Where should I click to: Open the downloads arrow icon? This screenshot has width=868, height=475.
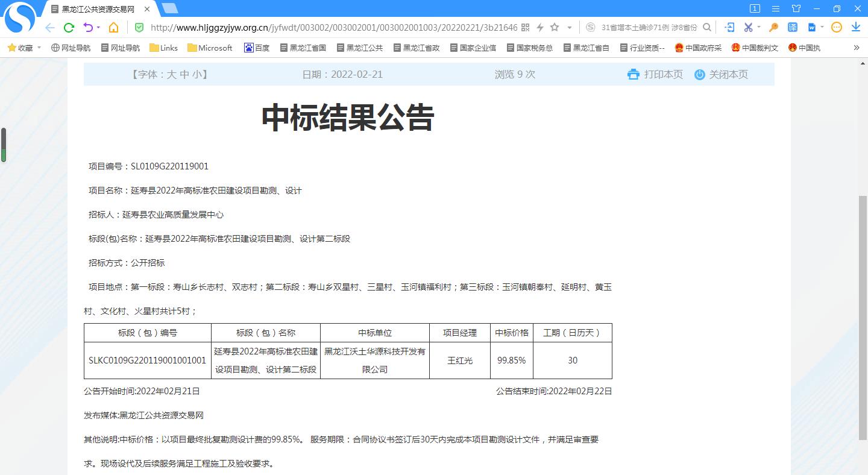point(855,27)
